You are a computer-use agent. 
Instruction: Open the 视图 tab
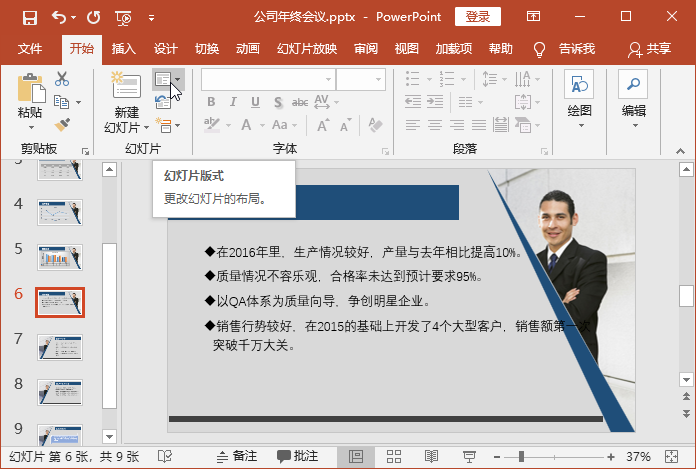[x=407, y=48]
